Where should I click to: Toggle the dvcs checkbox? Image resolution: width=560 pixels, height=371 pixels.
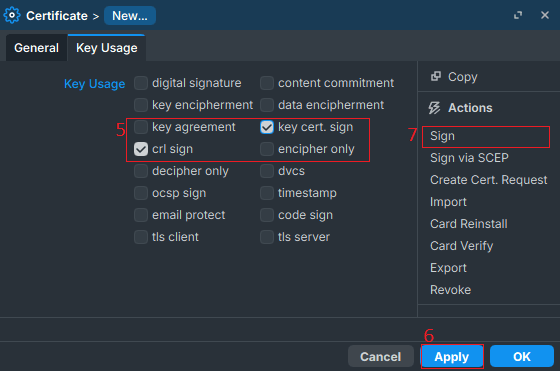(x=267, y=171)
